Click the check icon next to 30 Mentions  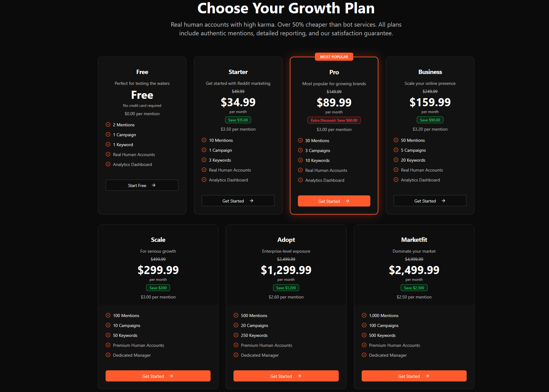[x=300, y=140]
